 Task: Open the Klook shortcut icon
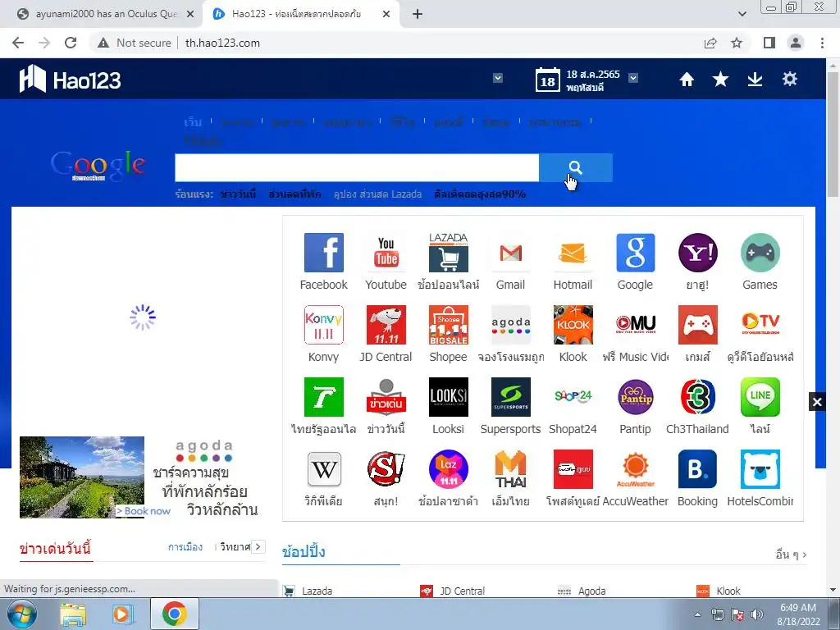573,325
